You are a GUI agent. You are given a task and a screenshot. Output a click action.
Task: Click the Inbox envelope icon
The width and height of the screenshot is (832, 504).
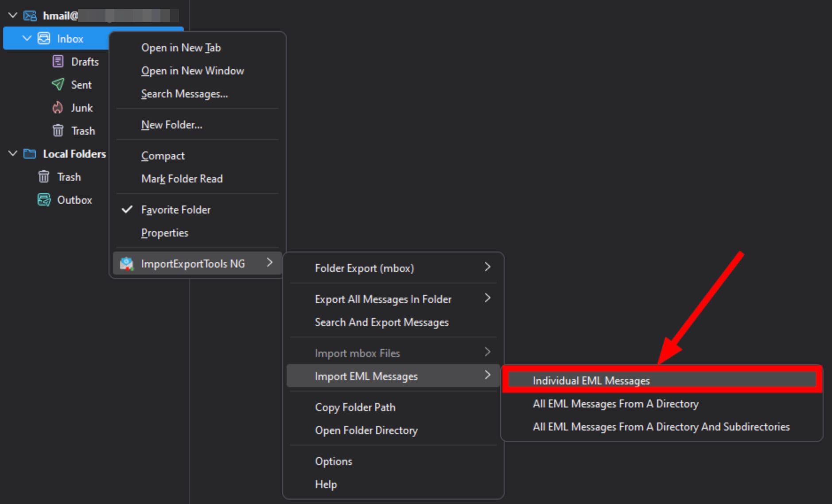pos(44,38)
